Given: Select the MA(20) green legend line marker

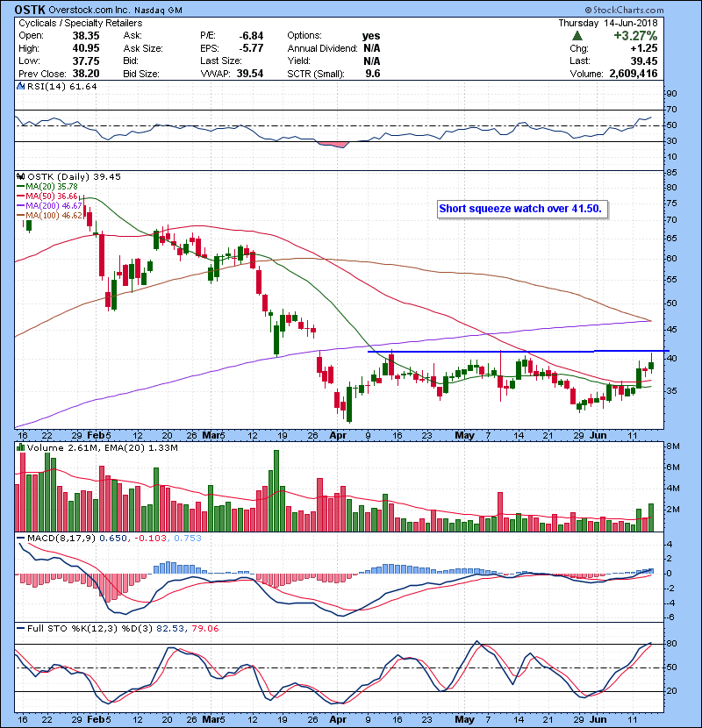Looking at the screenshot, I should click(x=20, y=186).
